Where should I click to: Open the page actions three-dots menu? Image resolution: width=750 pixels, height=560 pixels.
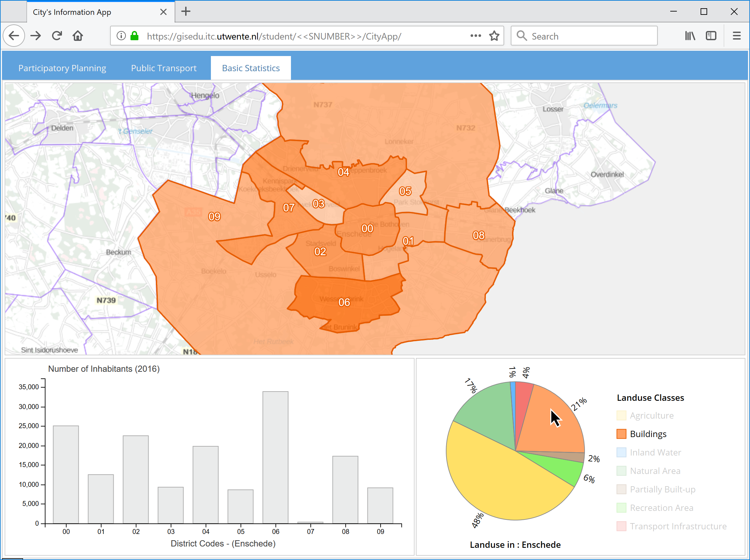pos(476,36)
